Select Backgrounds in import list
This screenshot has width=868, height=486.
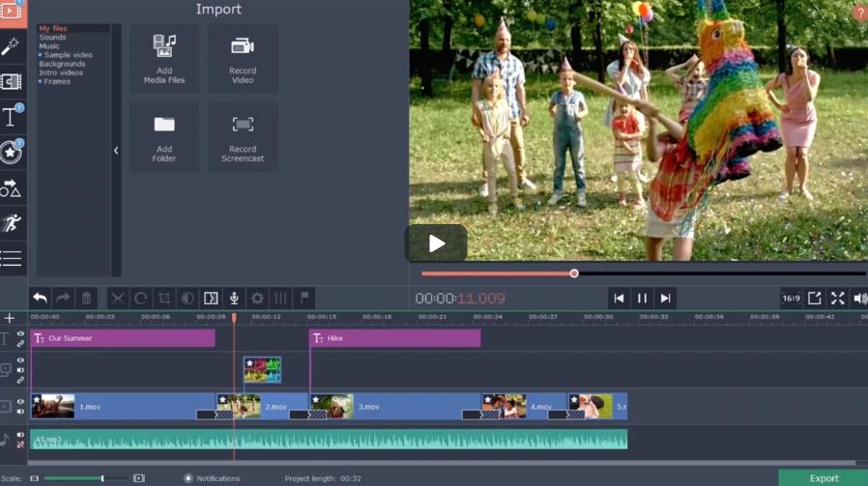(62, 64)
